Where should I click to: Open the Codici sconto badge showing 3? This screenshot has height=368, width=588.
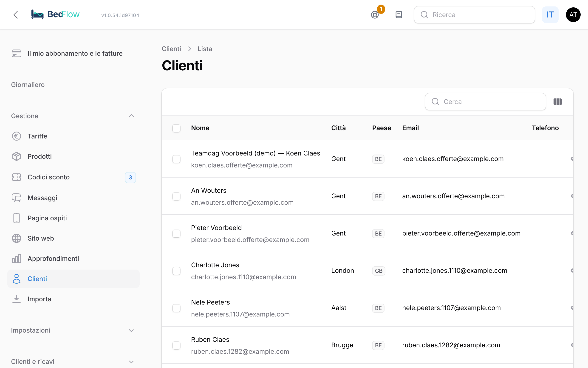tap(130, 177)
